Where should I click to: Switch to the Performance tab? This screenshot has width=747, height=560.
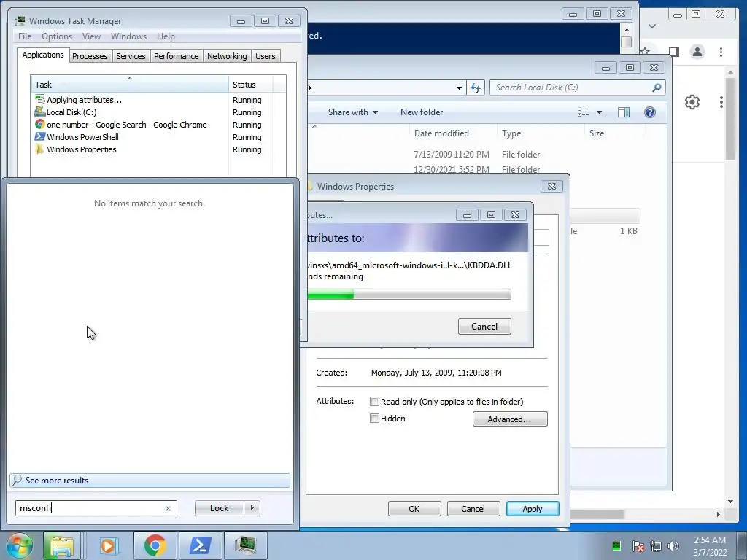coord(177,56)
